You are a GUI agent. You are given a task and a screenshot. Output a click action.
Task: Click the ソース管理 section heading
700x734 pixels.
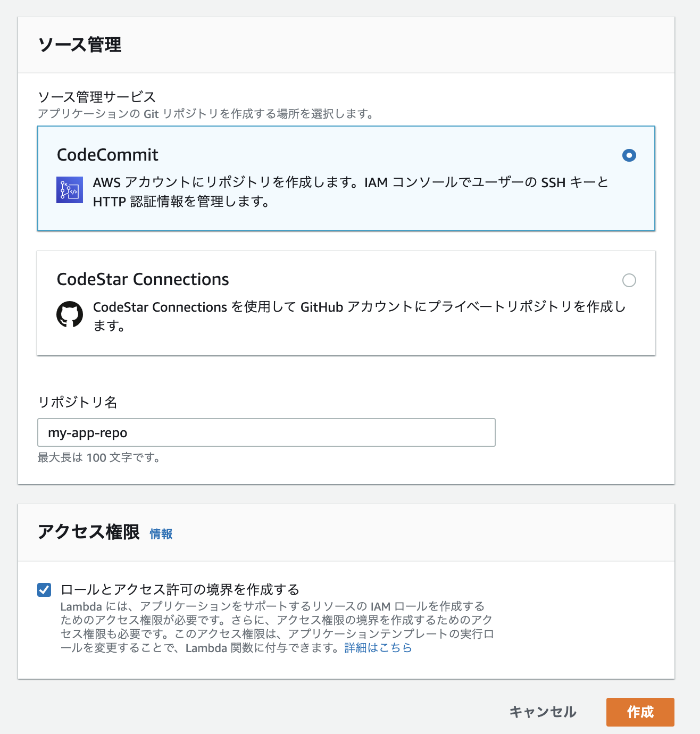click(x=81, y=45)
